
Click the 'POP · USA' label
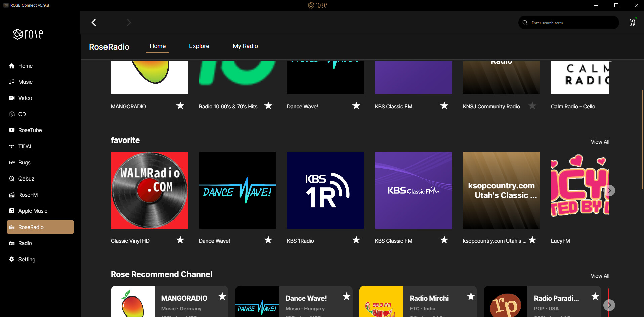(546, 308)
